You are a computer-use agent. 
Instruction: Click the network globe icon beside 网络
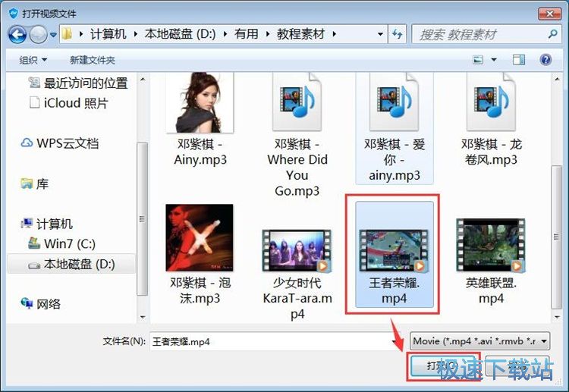[x=27, y=303]
